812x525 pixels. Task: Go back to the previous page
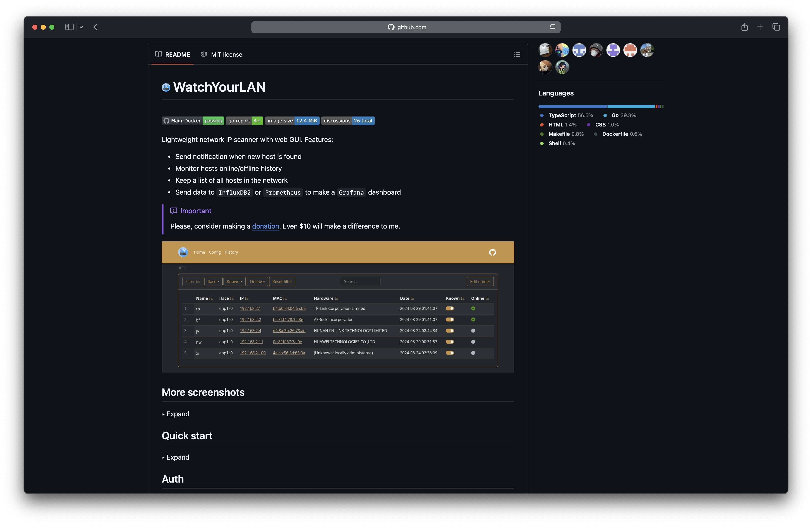(96, 27)
